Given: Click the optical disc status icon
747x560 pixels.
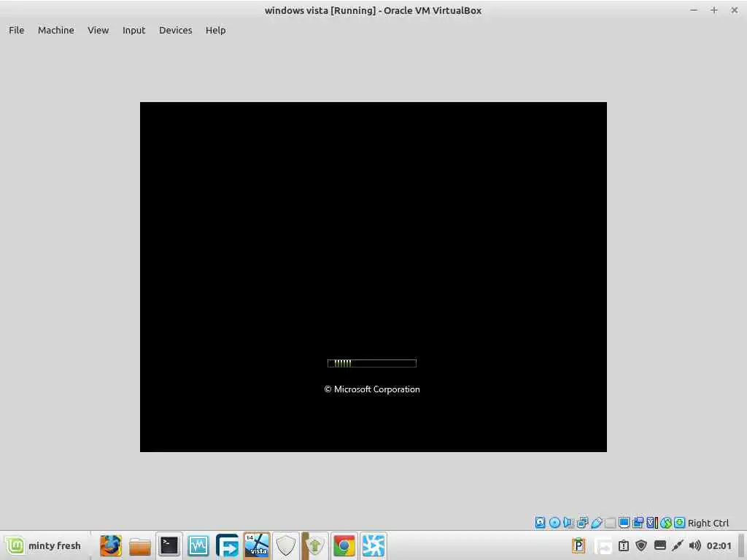Looking at the screenshot, I should pos(554,522).
